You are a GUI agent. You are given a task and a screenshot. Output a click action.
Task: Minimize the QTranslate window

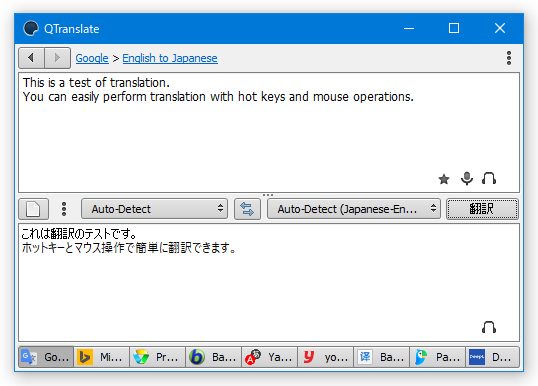409,28
